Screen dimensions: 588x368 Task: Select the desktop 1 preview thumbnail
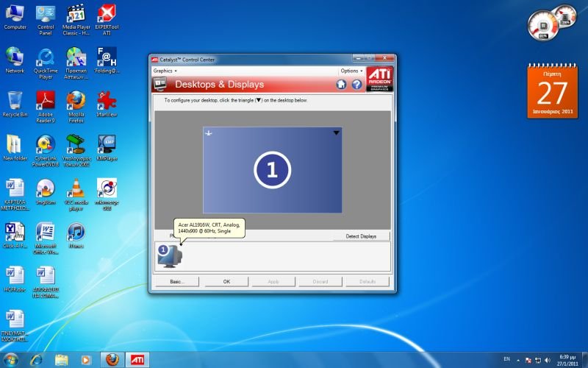tap(272, 170)
